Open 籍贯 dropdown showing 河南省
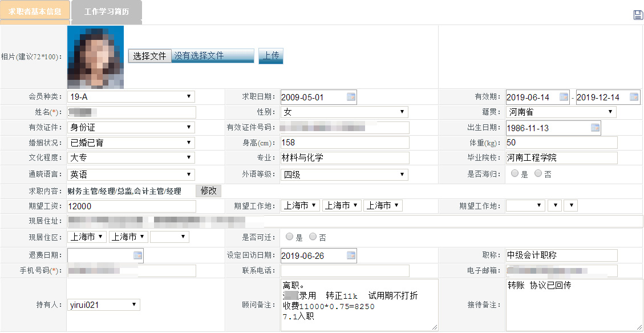The height and width of the screenshot is (333, 644). tap(561, 112)
